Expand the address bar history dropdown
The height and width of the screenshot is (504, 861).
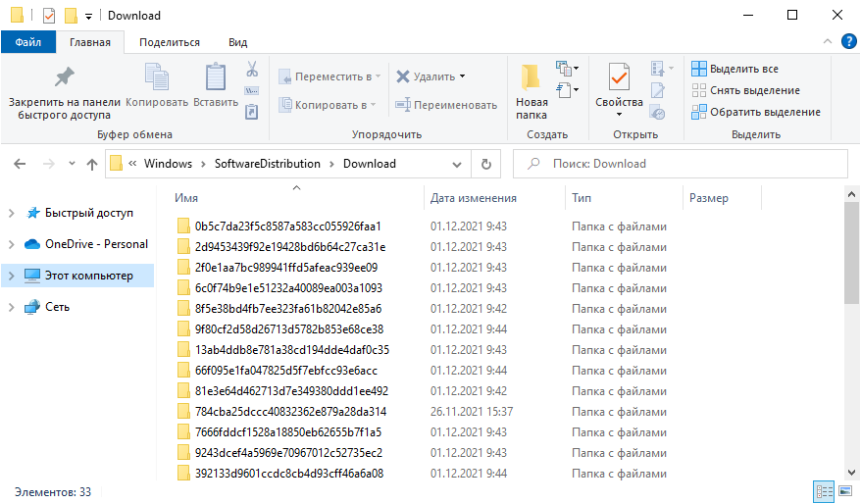[456, 164]
